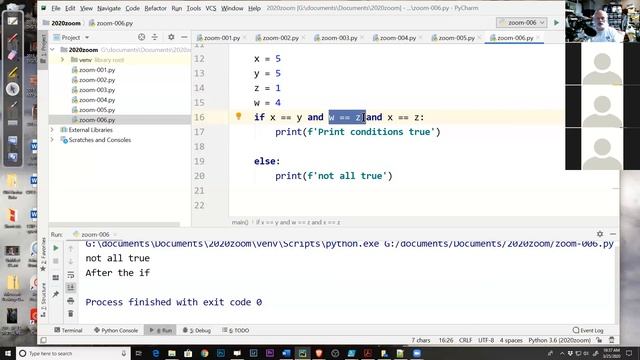Clear all Run console output with trash icon
640x360 pixels.
71,313
